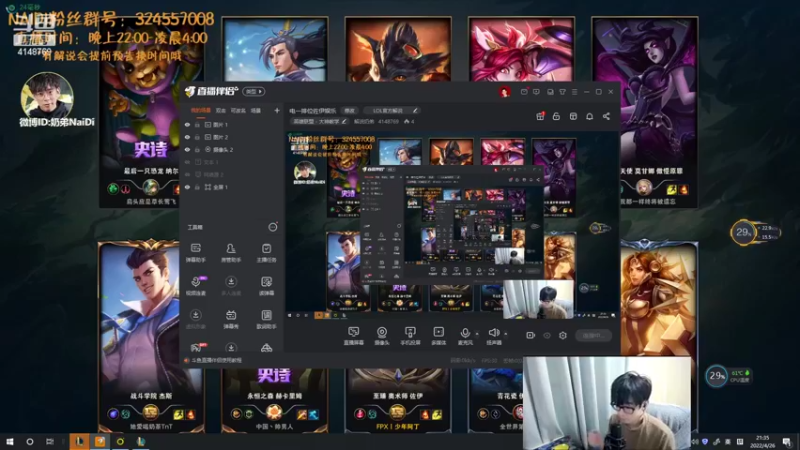Select the 全屏 1 source row
Screen dimensions: 800x450
click(232, 187)
